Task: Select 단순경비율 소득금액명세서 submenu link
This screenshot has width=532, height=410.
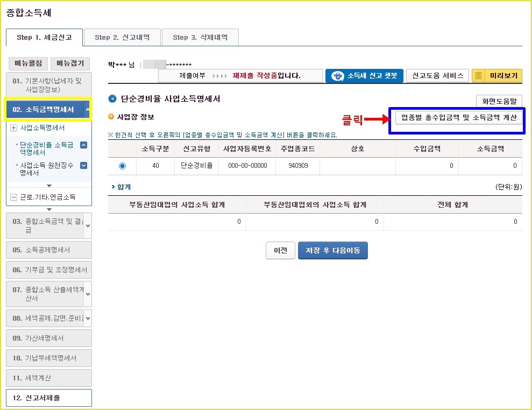Action: click(47, 149)
